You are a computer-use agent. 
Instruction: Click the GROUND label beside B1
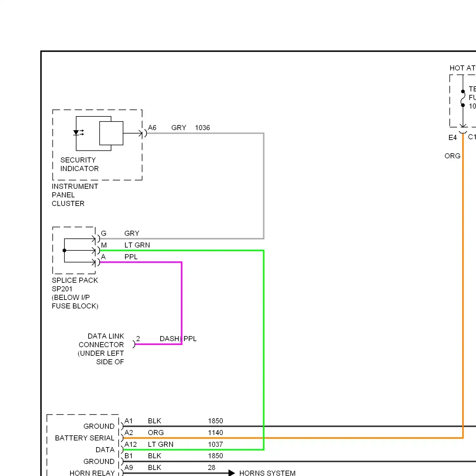tap(99, 461)
